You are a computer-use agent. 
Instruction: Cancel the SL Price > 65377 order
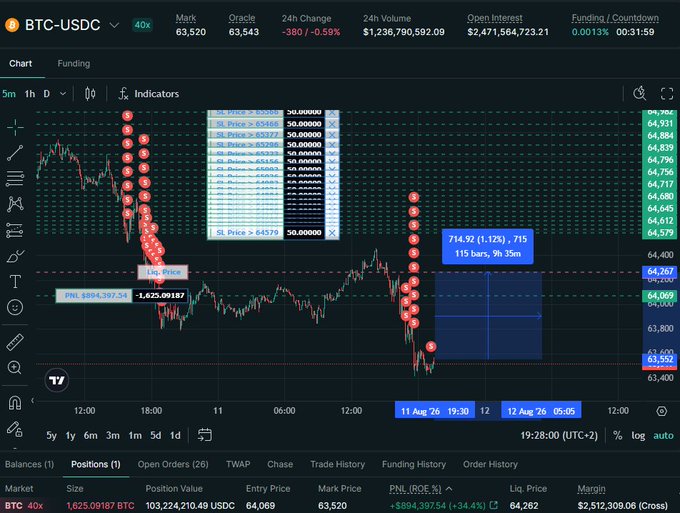click(x=332, y=135)
